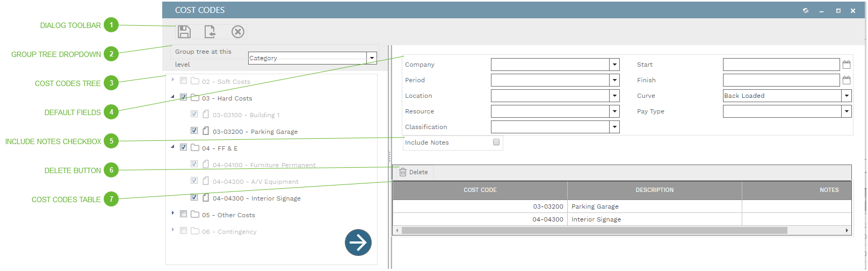Click the NOTES column header
The width and height of the screenshot is (868, 271).
click(x=797, y=190)
